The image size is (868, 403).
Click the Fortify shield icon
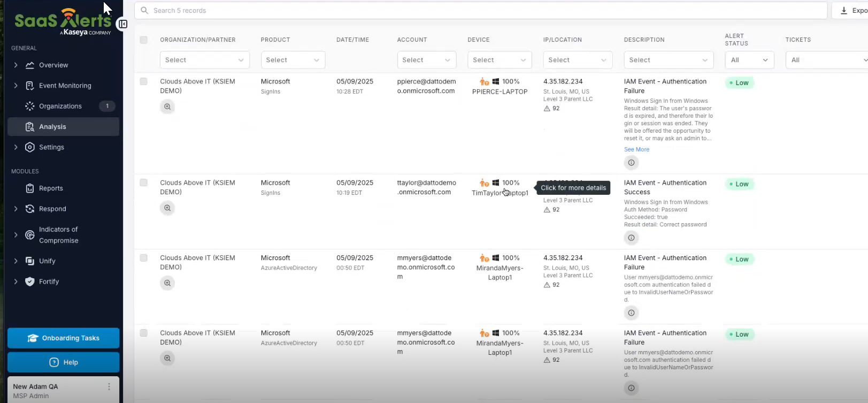click(30, 282)
